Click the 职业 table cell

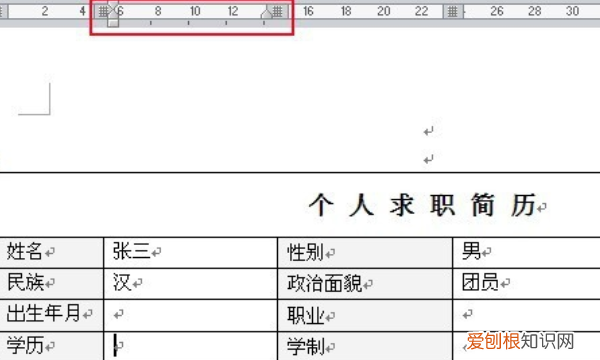click(x=365, y=315)
